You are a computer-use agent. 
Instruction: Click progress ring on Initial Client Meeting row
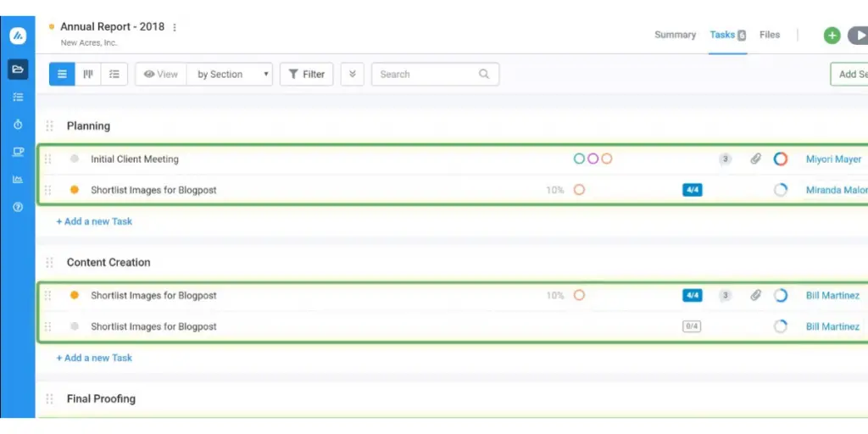[x=781, y=159]
